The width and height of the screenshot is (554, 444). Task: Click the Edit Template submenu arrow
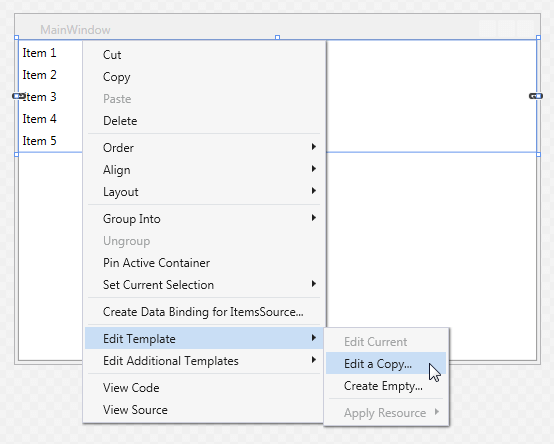313,338
